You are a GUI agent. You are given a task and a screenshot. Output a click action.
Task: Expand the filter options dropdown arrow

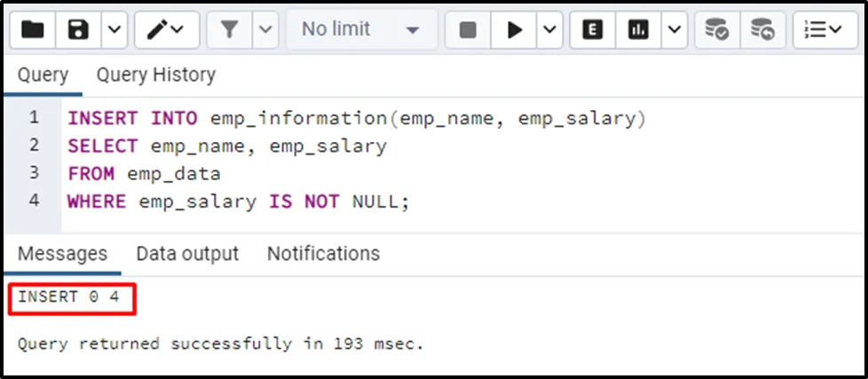coord(265,30)
